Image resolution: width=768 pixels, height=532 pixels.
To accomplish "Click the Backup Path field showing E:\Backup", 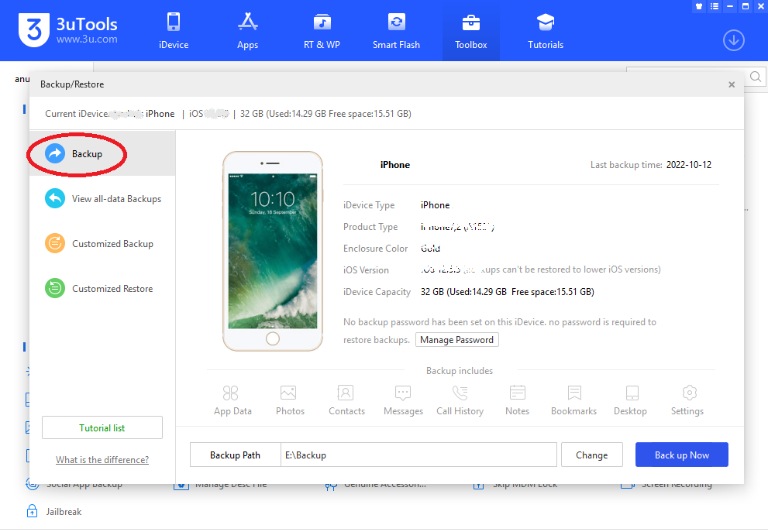I will coord(418,455).
